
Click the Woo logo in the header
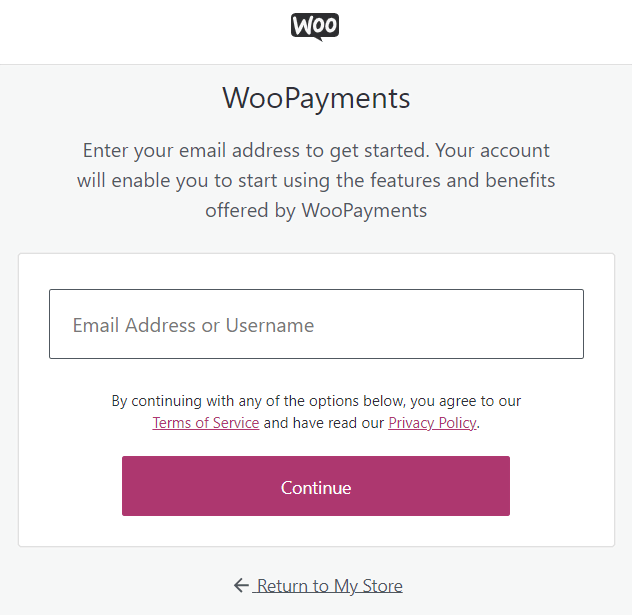pyautogui.click(x=315, y=26)
